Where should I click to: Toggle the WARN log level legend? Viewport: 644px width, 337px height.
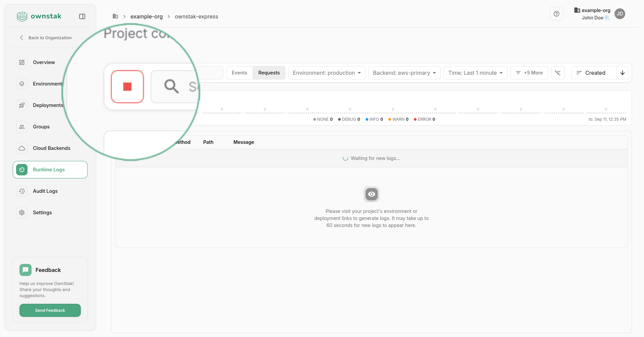[398, 119]
